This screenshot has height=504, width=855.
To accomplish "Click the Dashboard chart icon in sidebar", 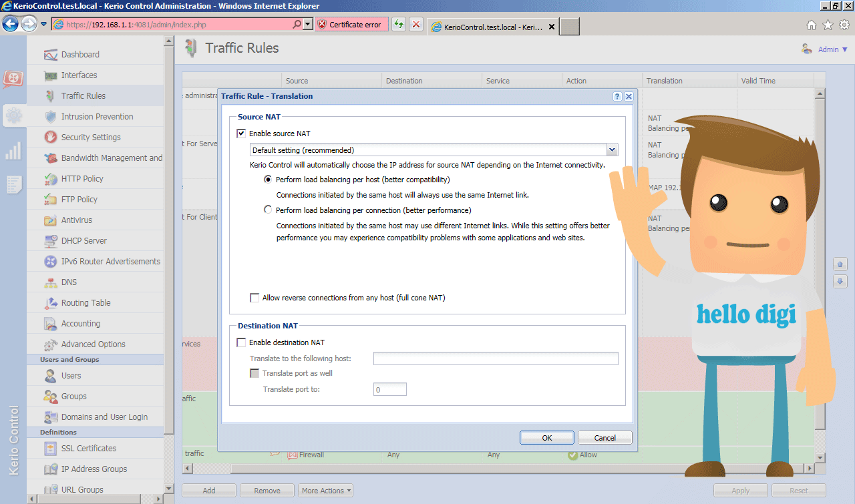I will coord(51,55).
